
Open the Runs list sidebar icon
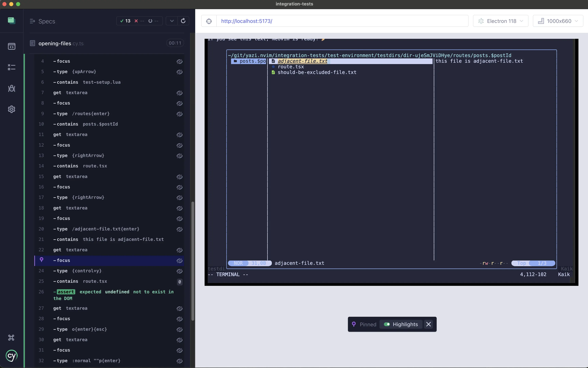(11, 67)
